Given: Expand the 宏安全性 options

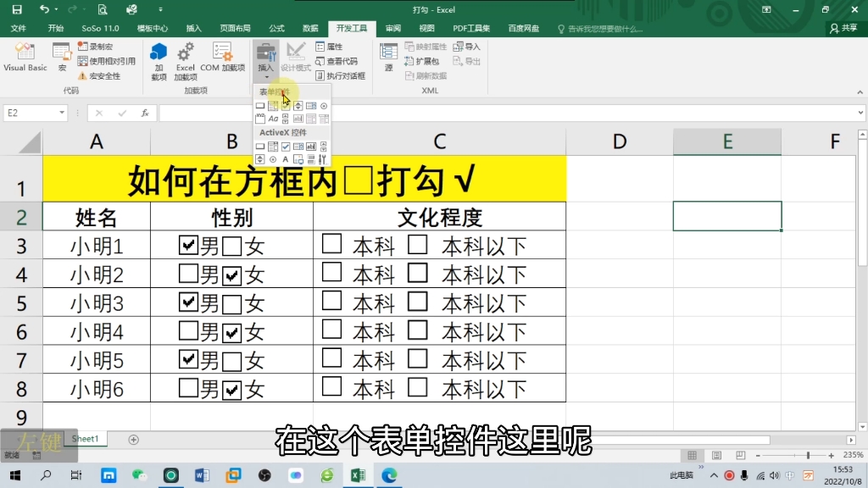Looking at the screenshot, I should point(82,75).
